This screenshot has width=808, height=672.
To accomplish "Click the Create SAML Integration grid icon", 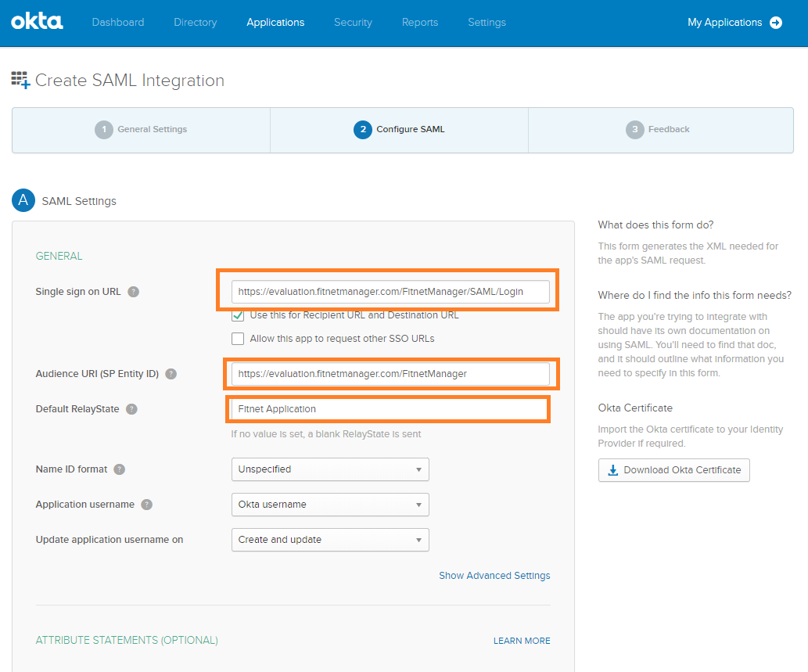I will coord(20,80).
